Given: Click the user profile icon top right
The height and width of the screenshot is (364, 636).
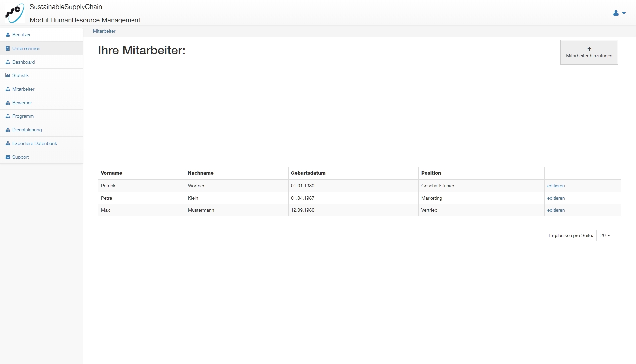Looking at the screenshot, I should pos(616,13).
